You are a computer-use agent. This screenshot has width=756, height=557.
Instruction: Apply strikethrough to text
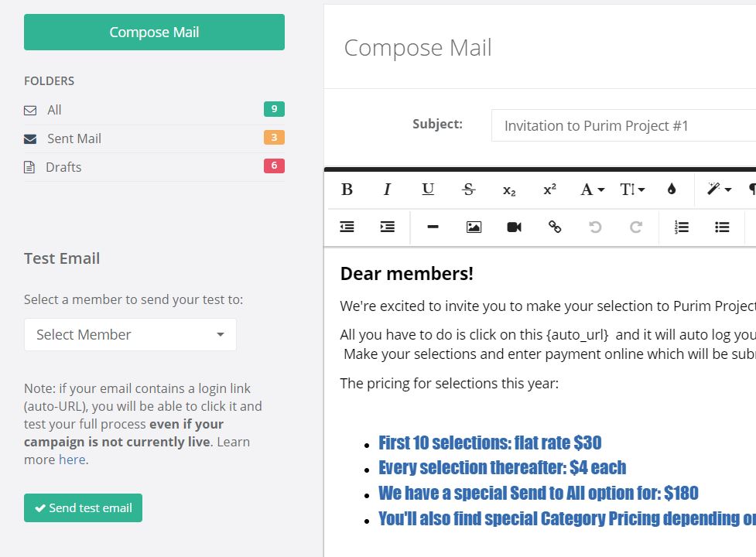point(468,190)
